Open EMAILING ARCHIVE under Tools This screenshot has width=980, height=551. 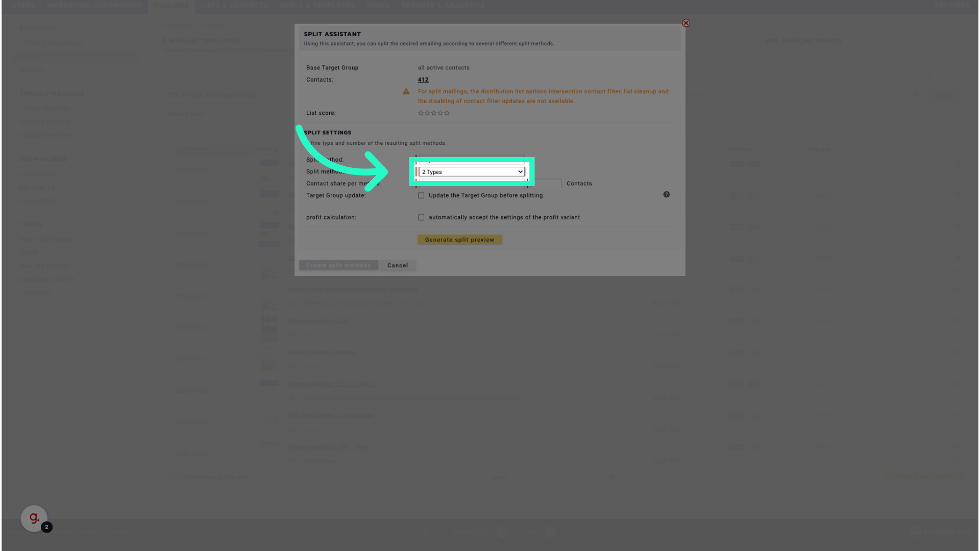click(x=48, y=280)
